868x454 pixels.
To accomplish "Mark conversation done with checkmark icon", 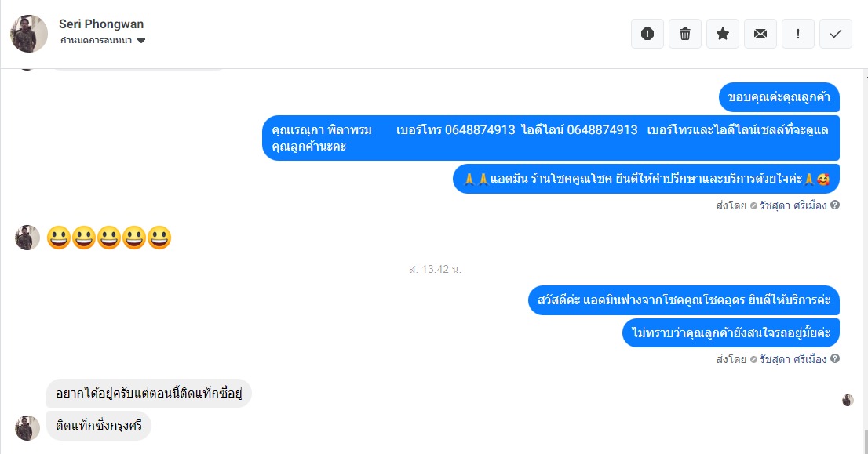I will pos(835,34).
